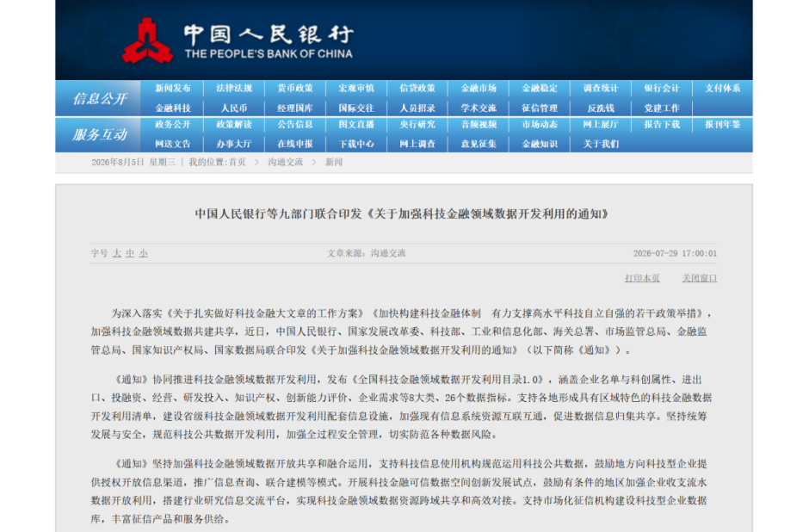This screenshot has width=809, height=532.
Task: Open 网上调查 menu item
Action: tap(417, 144)
